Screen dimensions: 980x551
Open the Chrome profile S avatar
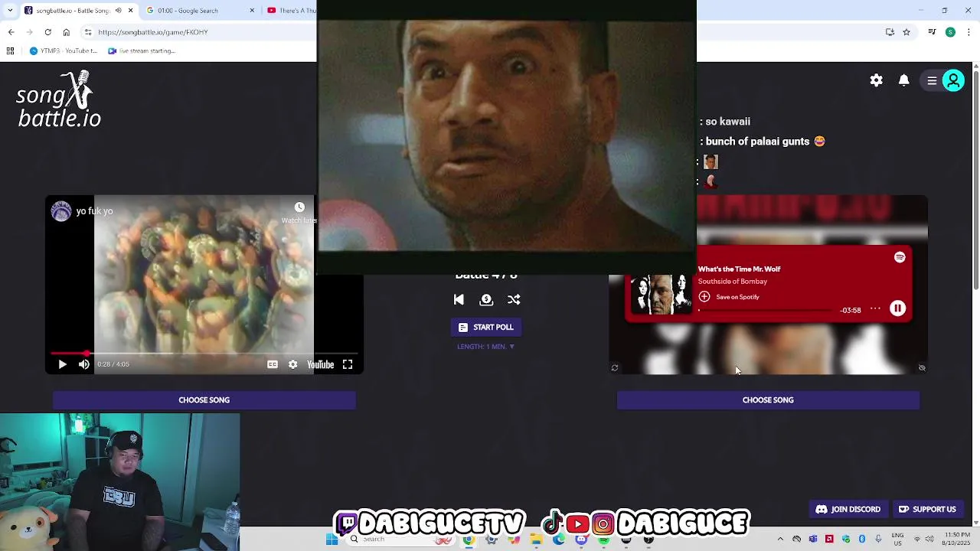(950, 32)
